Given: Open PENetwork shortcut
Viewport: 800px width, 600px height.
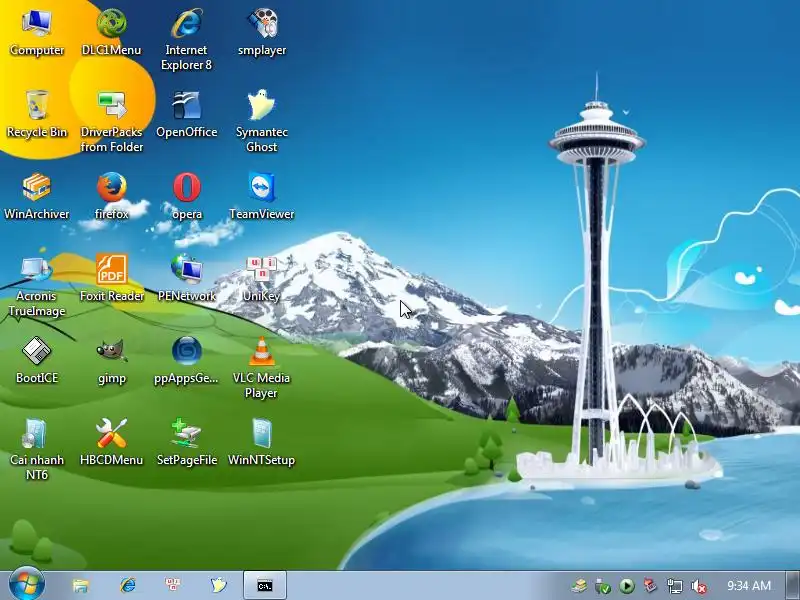Looking at the screenshot, I should point(187,279).
